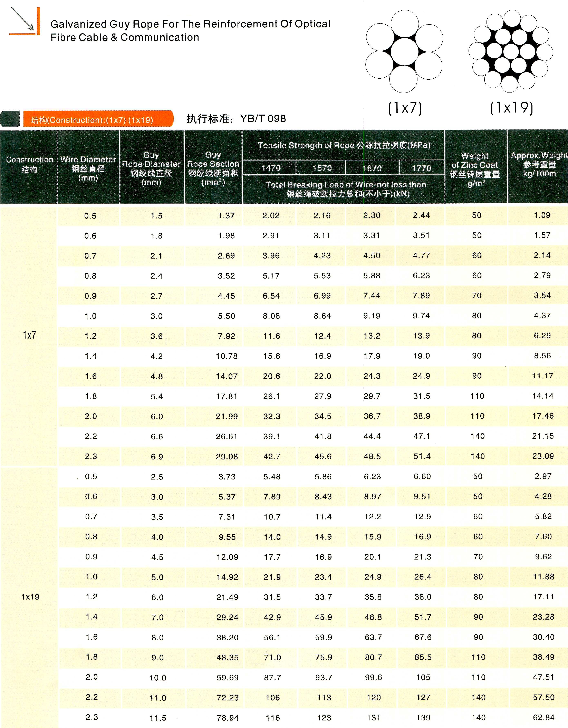The height and width of the screenshot is (728, 568).
Task: Click the 1x19 strand cross-section diagram
Action: click(511, 51)
